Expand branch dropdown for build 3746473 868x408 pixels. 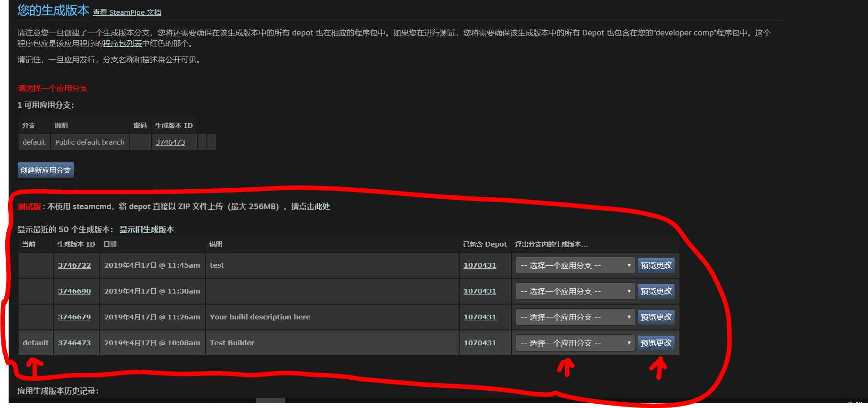coord(575,343)
